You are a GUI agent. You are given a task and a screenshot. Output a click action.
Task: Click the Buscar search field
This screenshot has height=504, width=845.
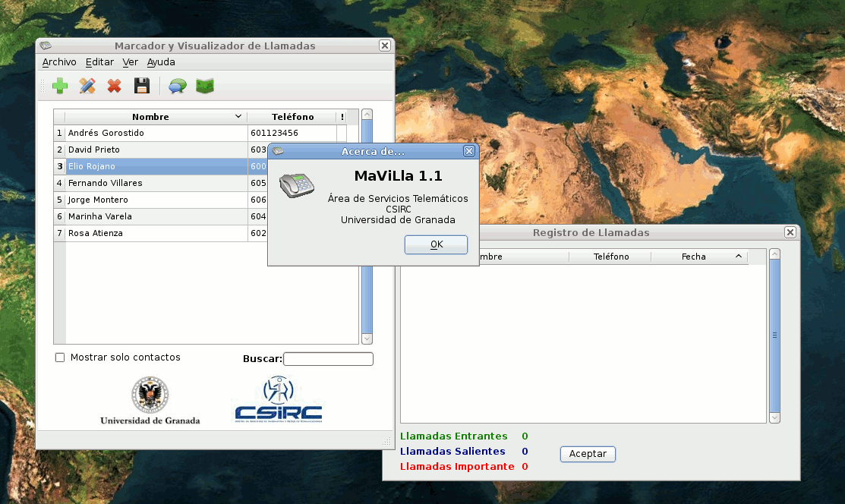coord(328,359)
